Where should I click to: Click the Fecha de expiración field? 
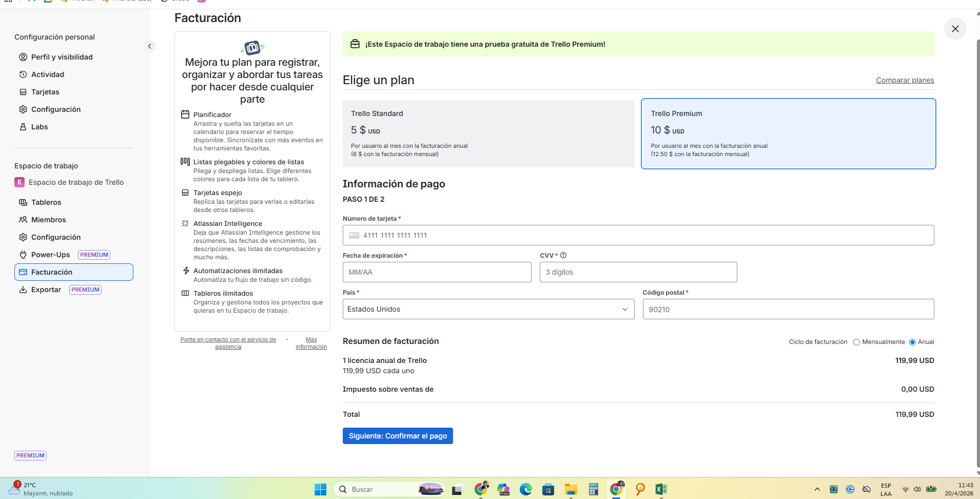tap(437, 272)
